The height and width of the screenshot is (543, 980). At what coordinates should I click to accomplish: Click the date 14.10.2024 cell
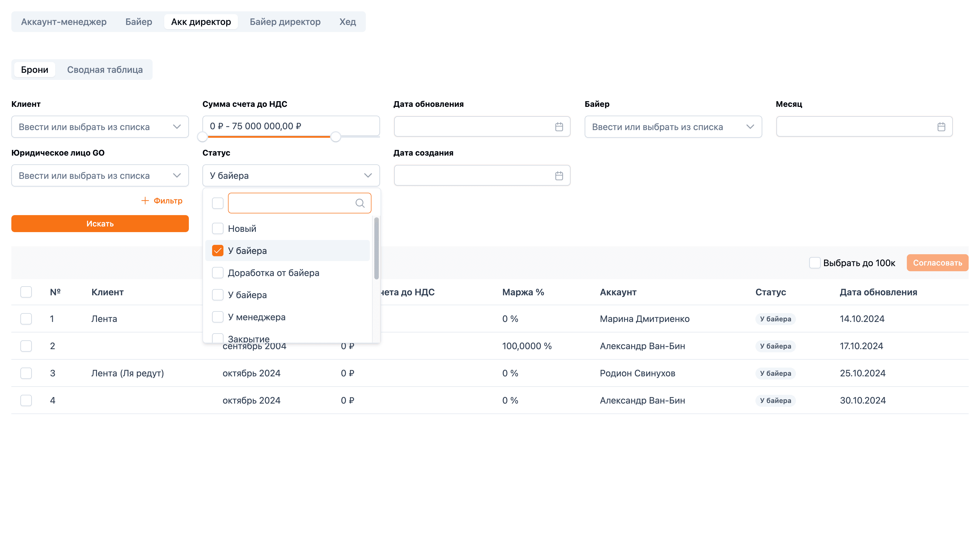click(862, 319)
